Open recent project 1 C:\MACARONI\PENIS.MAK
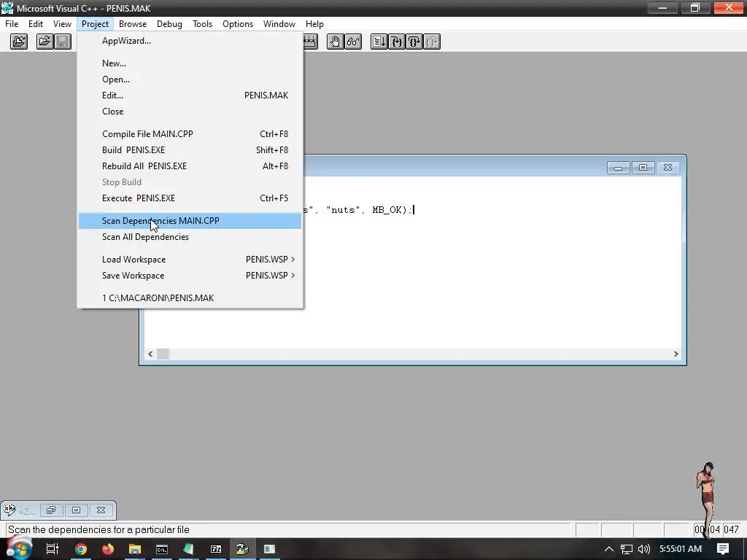747x560 pixels. (190, 298)
